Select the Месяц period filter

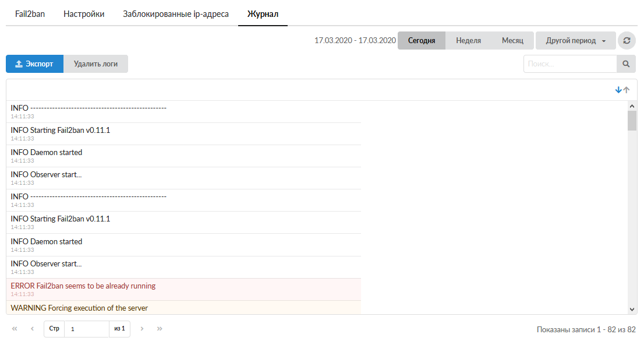click(512, 41)
